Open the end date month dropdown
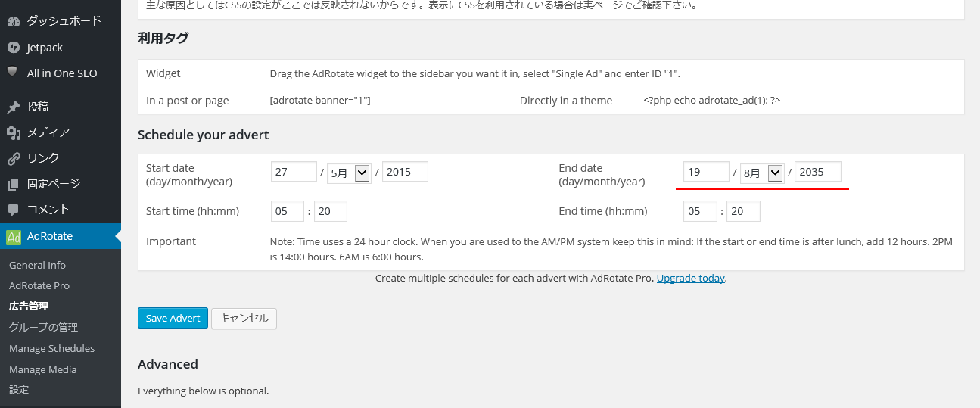980x408 pixels. (762, 172)
